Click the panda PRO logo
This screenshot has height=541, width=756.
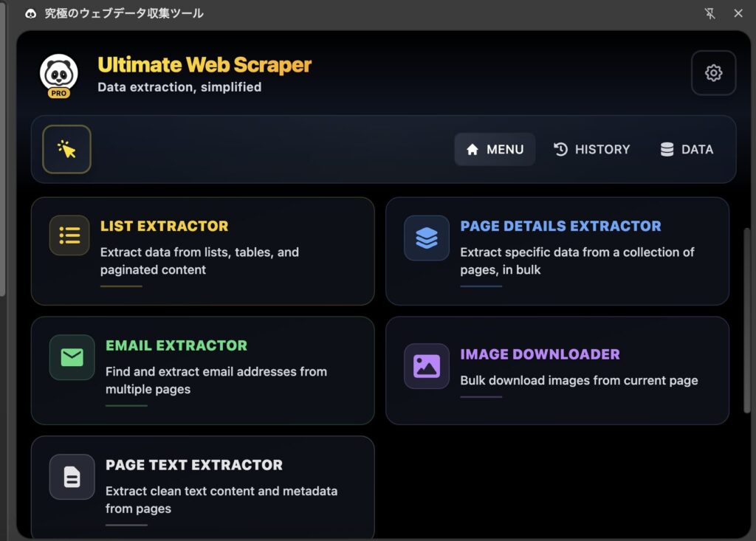click(x=59, y=75)
